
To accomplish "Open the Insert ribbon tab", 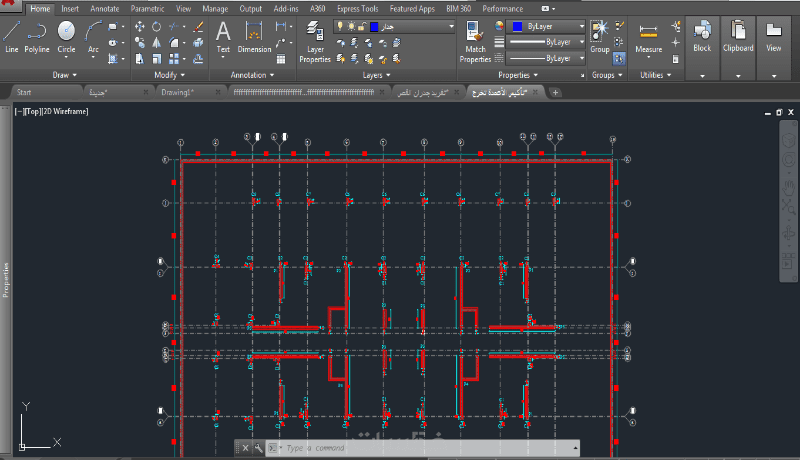I will (x=70, y=9).
